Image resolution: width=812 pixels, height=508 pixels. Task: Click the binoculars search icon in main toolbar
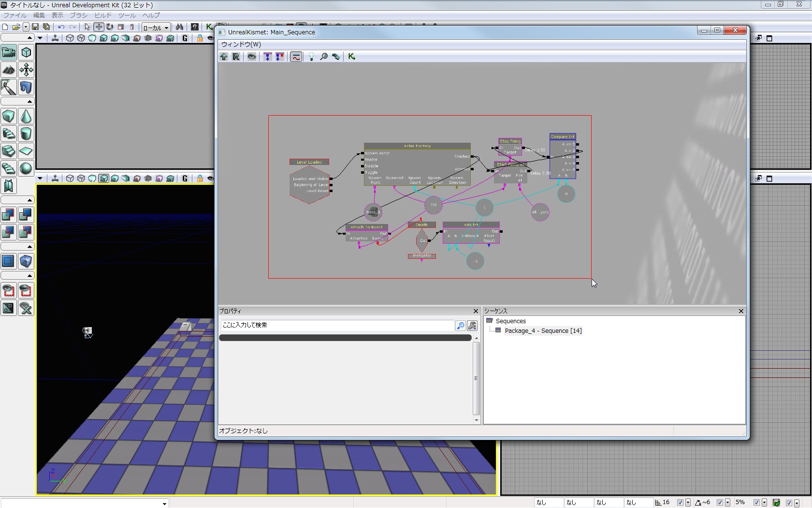[x=179, y=27]
